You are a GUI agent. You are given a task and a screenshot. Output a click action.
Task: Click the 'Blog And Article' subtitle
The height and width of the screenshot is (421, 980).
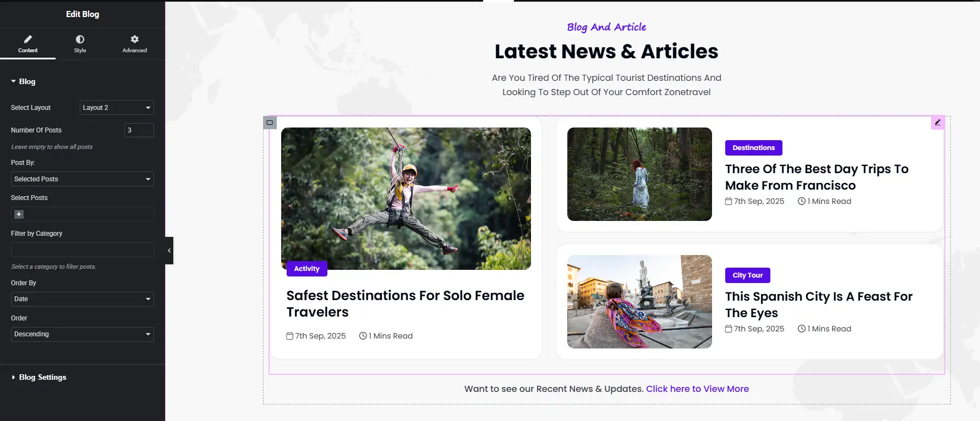click(606, 27)
